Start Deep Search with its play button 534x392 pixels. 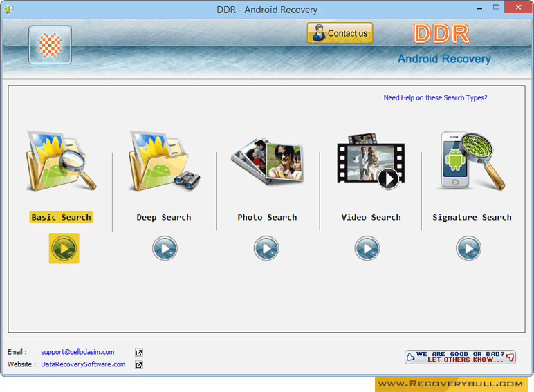165,248
